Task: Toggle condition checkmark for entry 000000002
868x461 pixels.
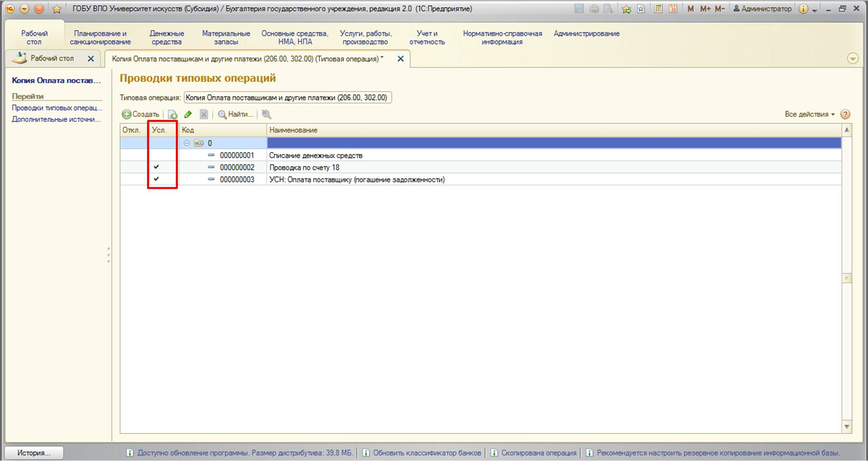Action: [x=156, y=167]
